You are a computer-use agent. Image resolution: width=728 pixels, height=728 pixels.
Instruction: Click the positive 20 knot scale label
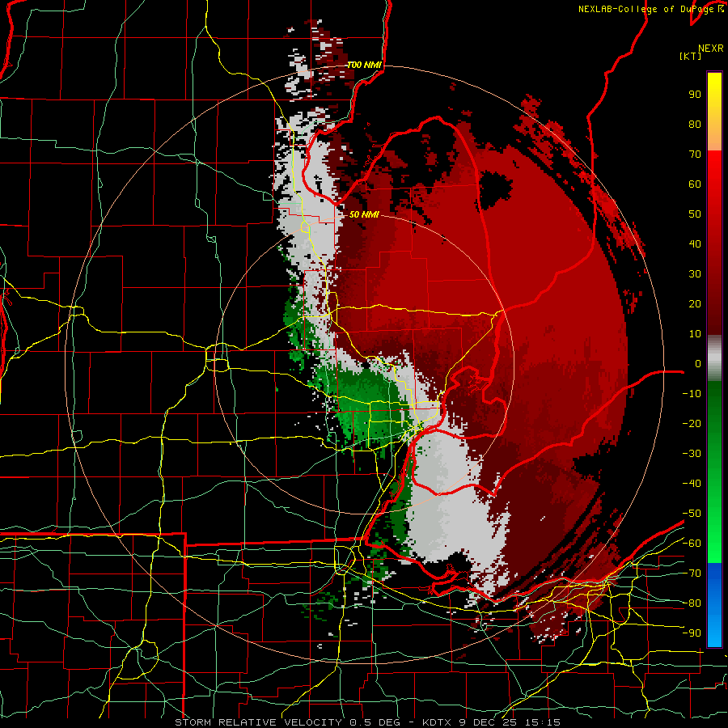(x=695, y=303)
